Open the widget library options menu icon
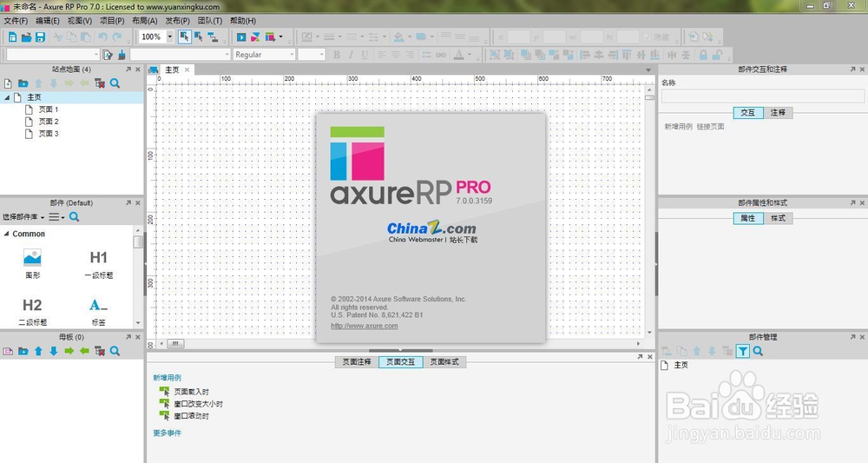The height and width of the screenshot is (463, 868). 56,217
